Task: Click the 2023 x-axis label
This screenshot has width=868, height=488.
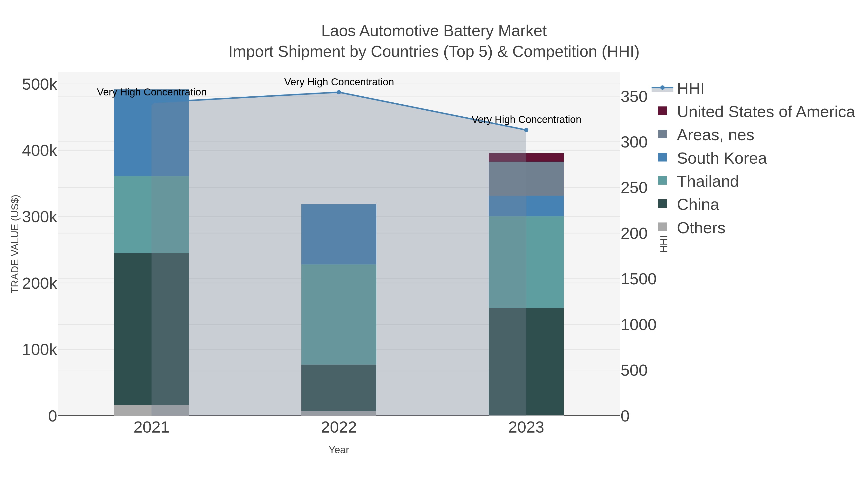Action: [526, 428]
